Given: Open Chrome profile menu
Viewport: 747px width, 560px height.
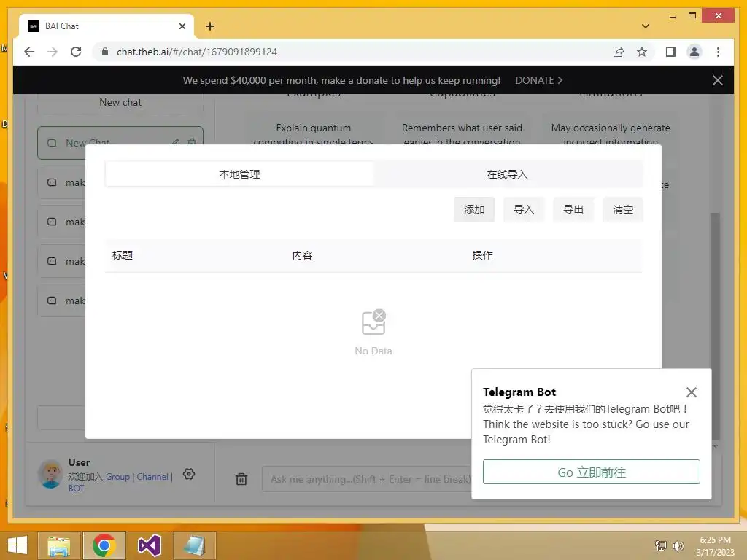Looking at the screenshot, I should [x=694, y=52].
